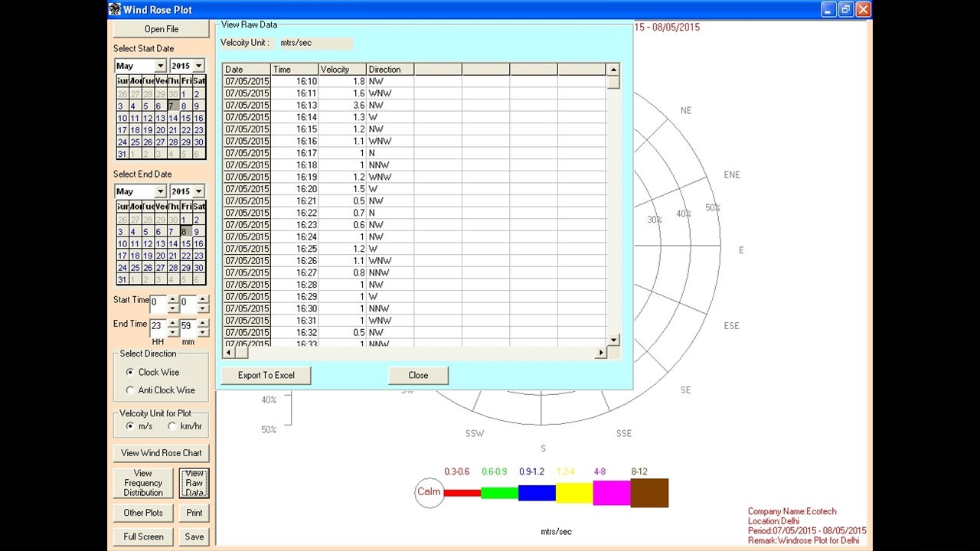Click the table scroll down arrow

[613, 340]
